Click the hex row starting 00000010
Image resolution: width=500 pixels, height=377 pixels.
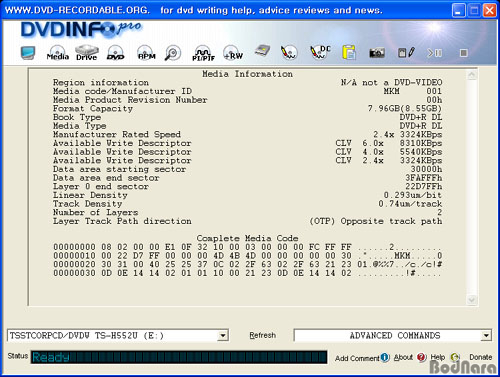click(248, 256)
